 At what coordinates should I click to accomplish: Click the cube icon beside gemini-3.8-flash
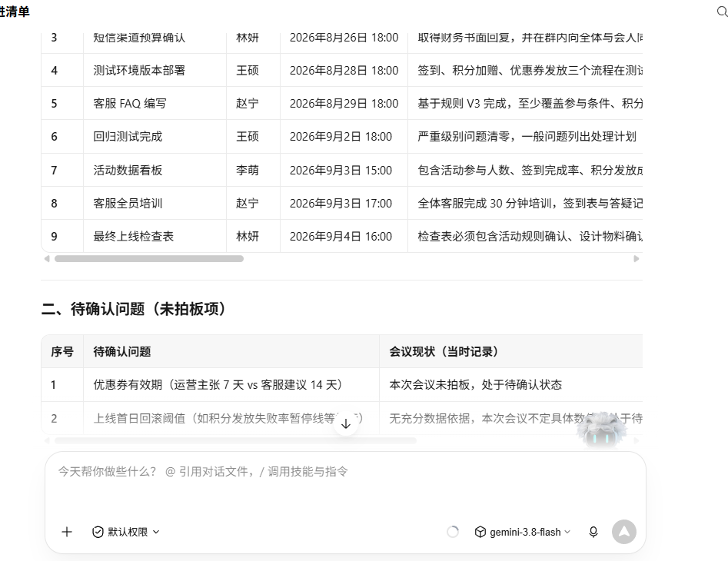(x=480, y=532)
